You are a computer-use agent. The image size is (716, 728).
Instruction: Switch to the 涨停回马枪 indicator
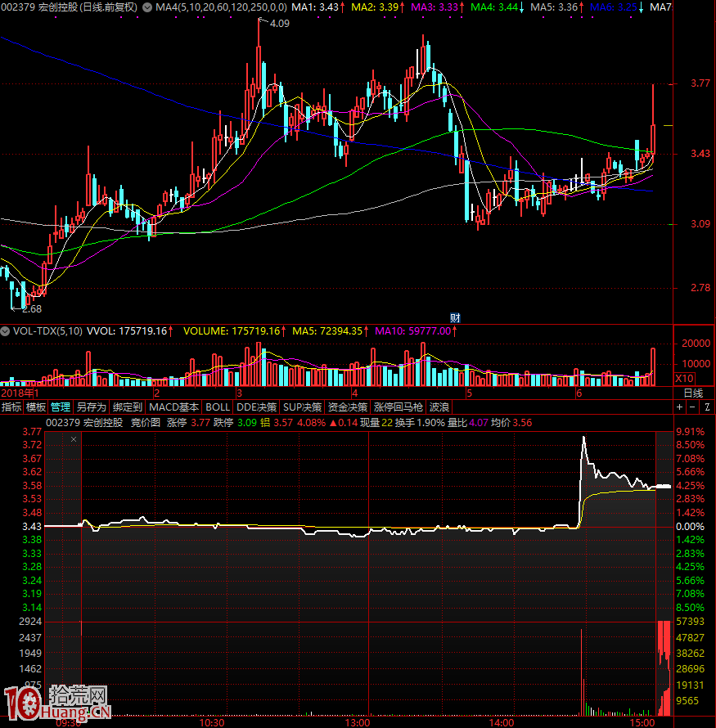click(399, 407)
